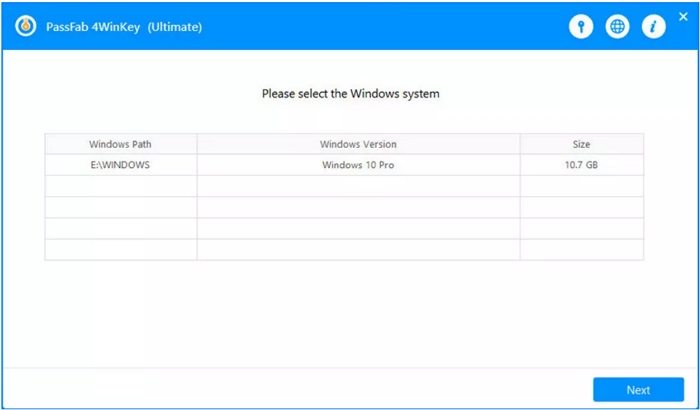Click the PassFab 4WinKey (Ultimate) title text
This screenshot has width=700, height=410.
(x=124, y=27)
